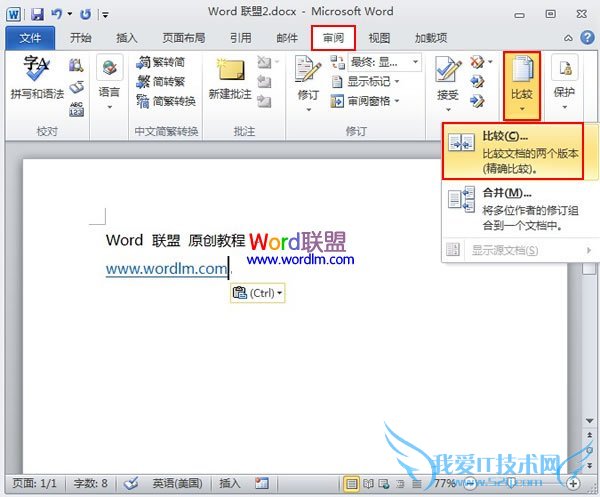This screenshot has height=497, width=600.
Task: Select the 审阅 Review tab
Action: pos(333,38)
